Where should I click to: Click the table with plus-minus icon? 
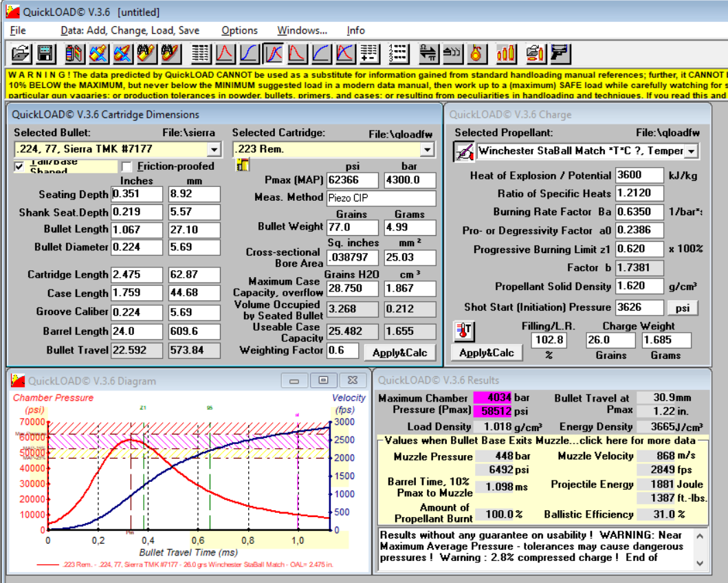tap(370, 54)
